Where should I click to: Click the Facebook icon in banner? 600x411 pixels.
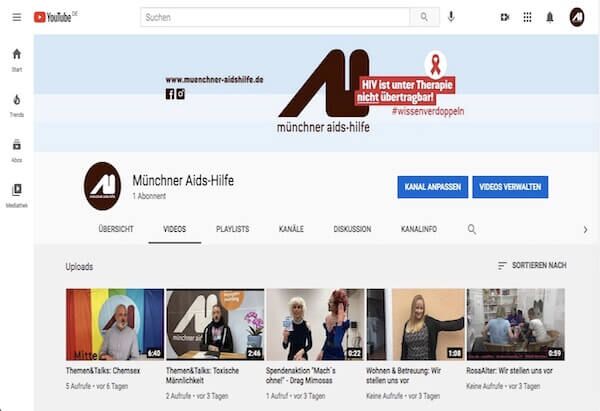click(170, 94)
